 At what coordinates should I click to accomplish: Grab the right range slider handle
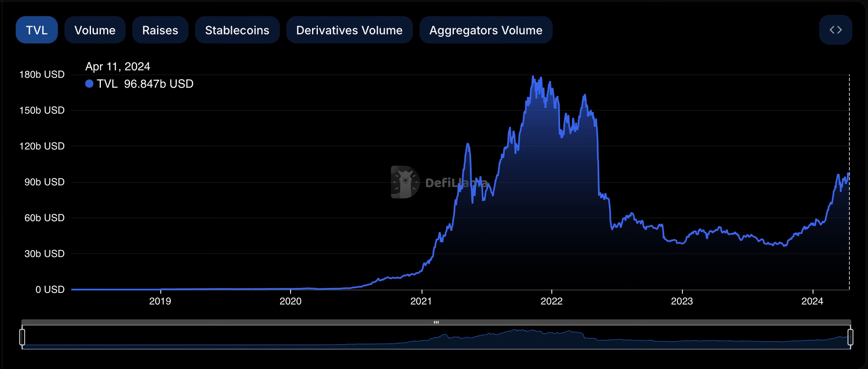point(850,337)
